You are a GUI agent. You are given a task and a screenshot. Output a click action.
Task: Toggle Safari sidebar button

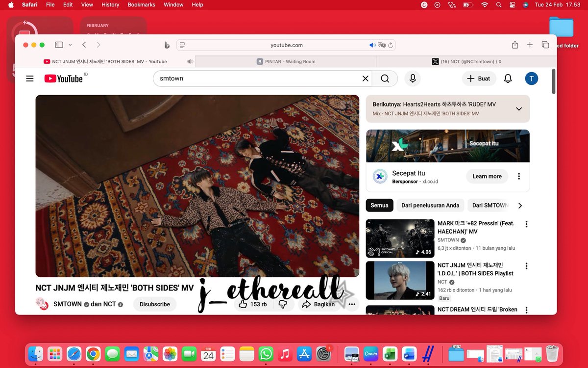(x=59, y=45)
